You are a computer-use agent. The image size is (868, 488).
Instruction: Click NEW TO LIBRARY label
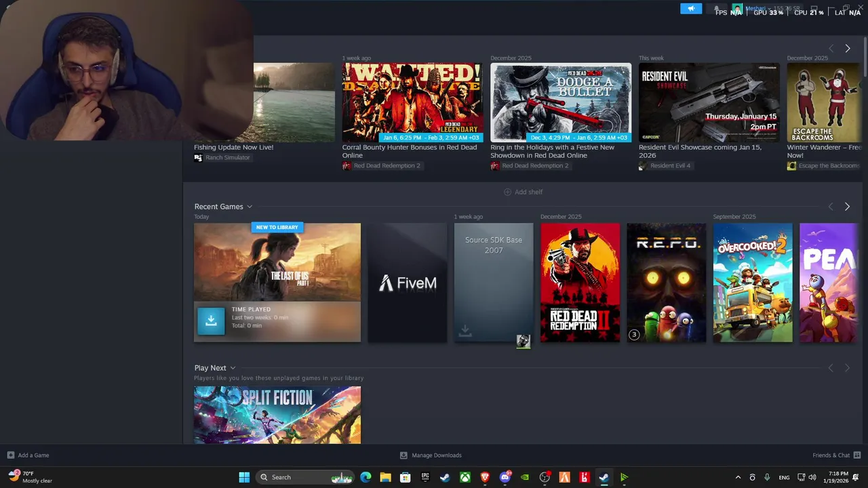[x=277, y=227]
